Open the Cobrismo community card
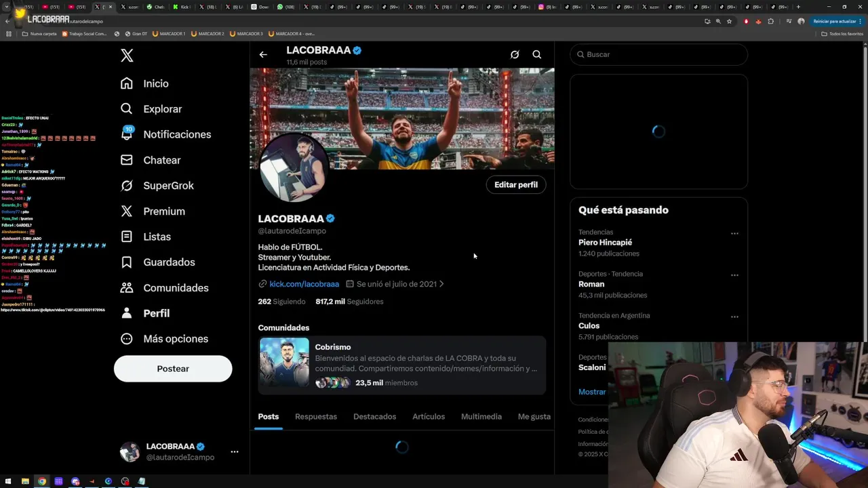Viewport: 868px width, 488px height. click(x=402, y=365)
